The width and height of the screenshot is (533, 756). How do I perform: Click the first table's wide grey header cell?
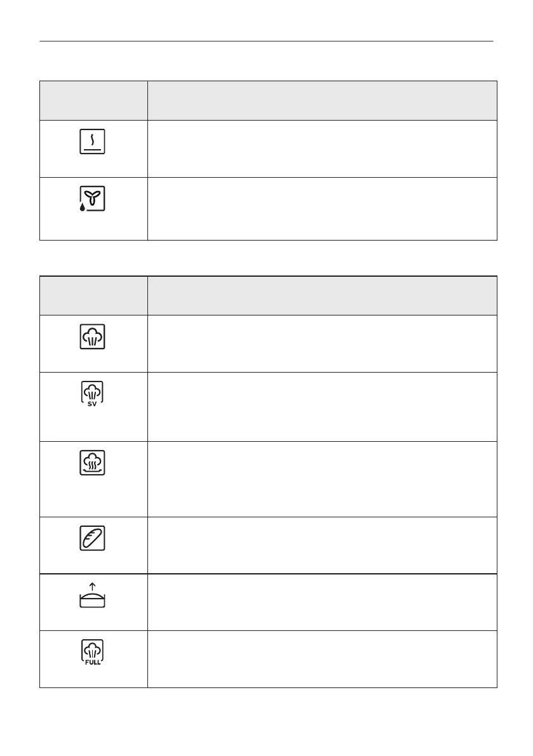coord(321,100)
